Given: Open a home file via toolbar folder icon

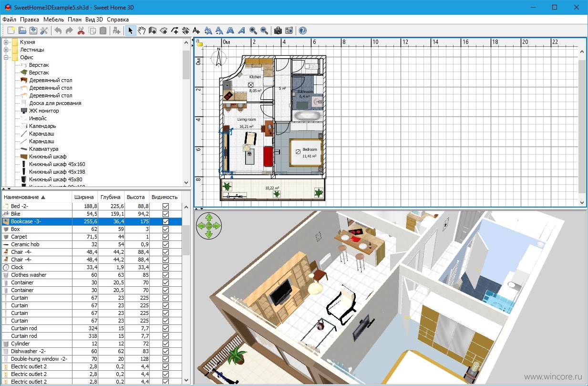Looking at the screenshot, I should (x=22, y=31).
